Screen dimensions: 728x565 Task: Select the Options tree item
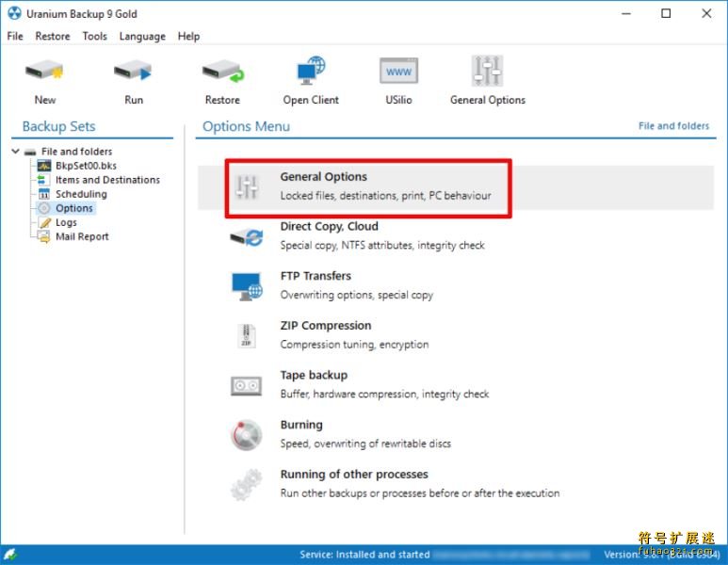coord(74,208)
